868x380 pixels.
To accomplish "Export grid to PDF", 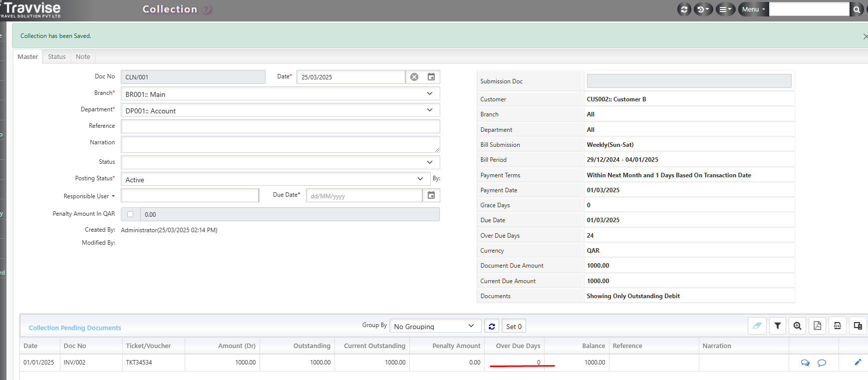I will [818, 326].
